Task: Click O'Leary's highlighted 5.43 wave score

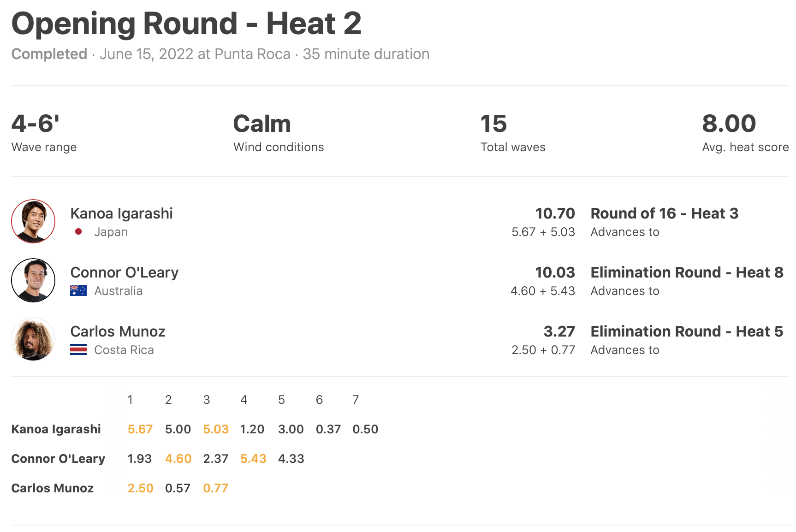Action: click(x=253, y=459)
